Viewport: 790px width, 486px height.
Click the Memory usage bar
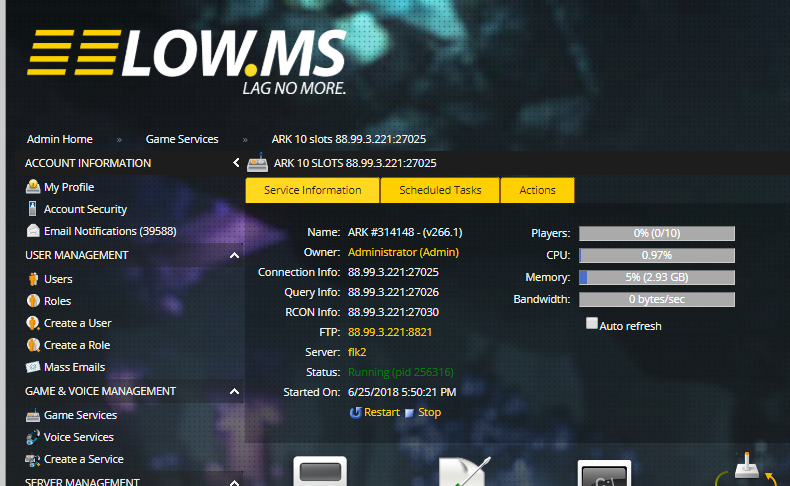656,277
